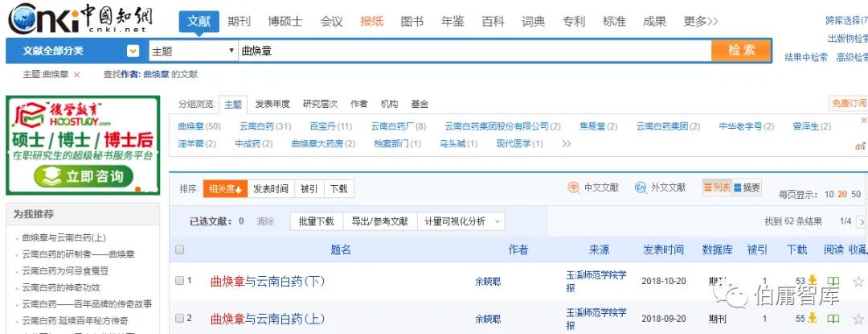Filter by topic 百宝丹(11)
This screenshot has height=334, width=868.
[x=331, y=126]
